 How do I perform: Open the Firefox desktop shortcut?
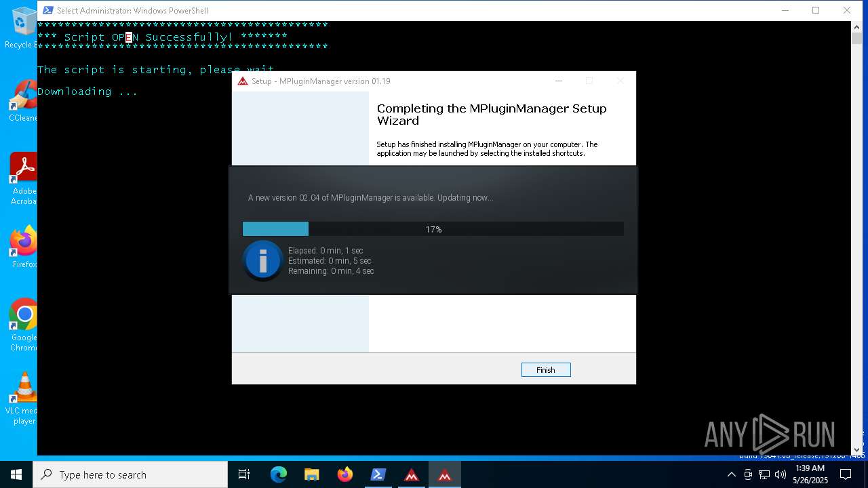point(23,247)
